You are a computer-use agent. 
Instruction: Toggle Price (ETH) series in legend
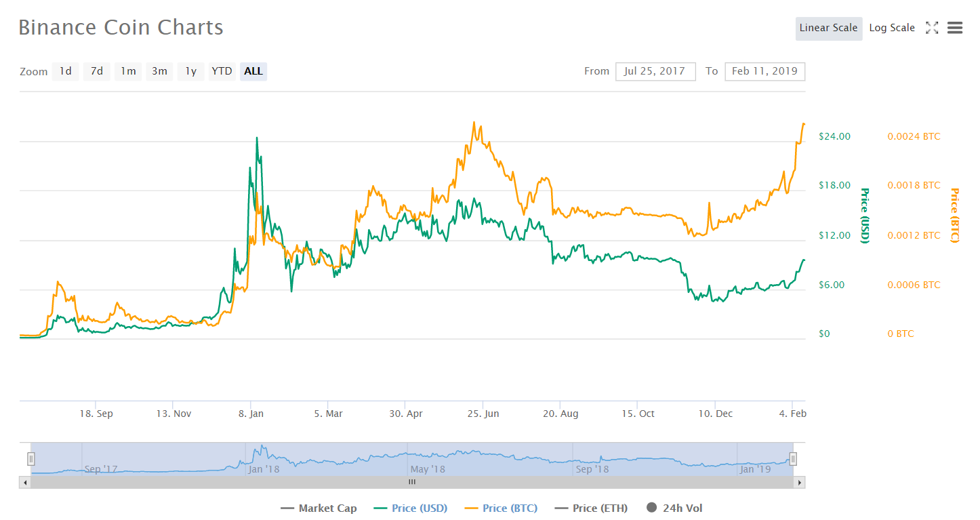point(591,508)
